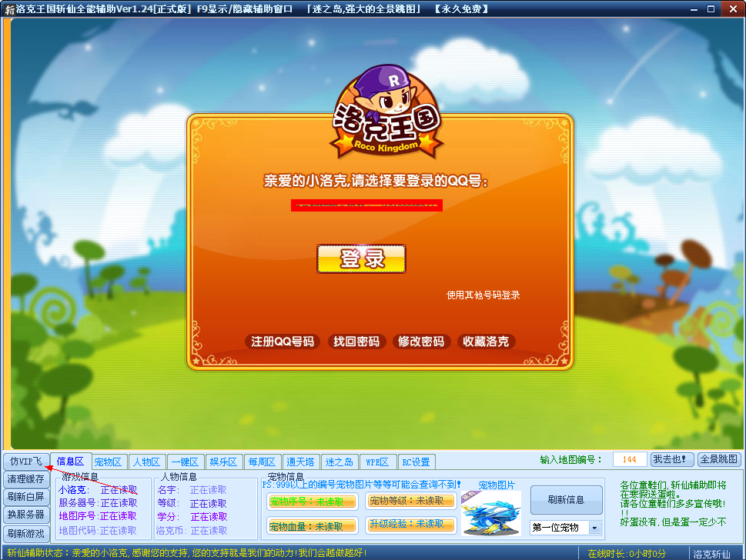Go to the 迷之岛 tab
Screen dimensions: 746x560
click(x=340, y=462)
